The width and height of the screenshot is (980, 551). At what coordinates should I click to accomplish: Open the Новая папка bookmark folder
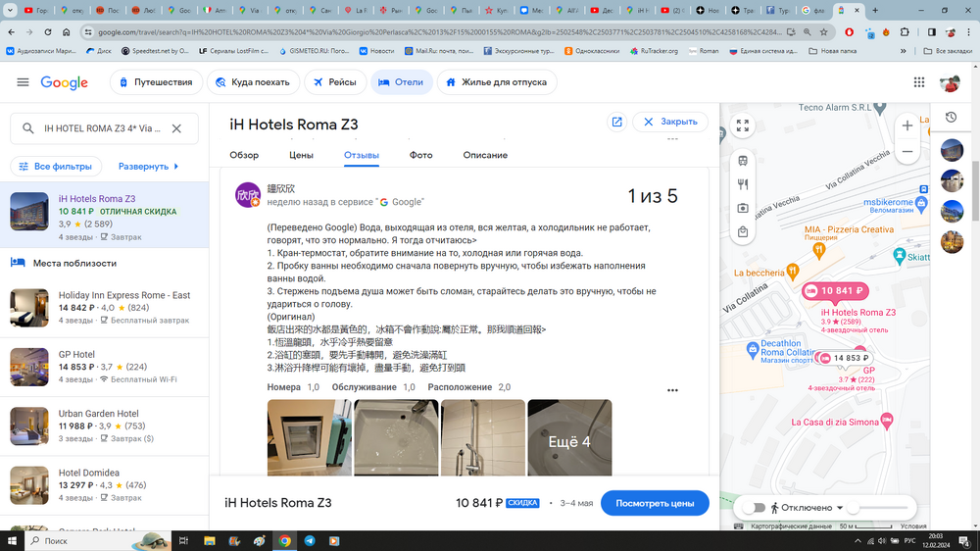tap(832, 51)
